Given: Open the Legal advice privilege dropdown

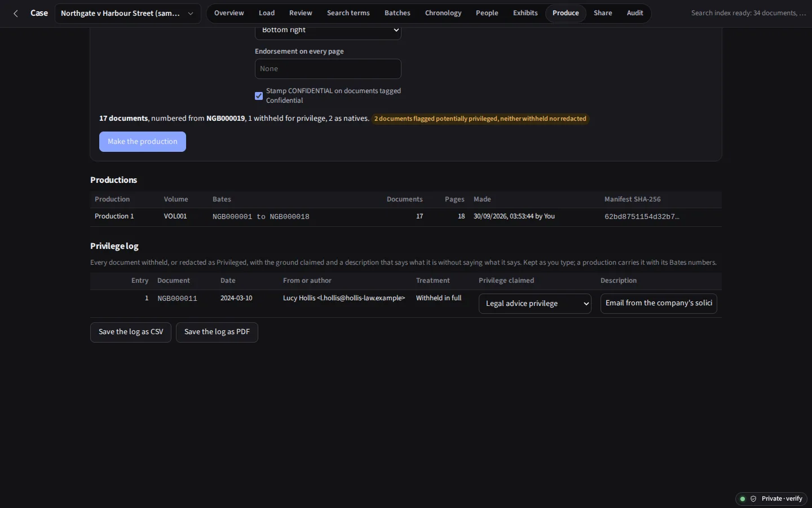Looking at the screenshot, I should (x=535, y=304).
